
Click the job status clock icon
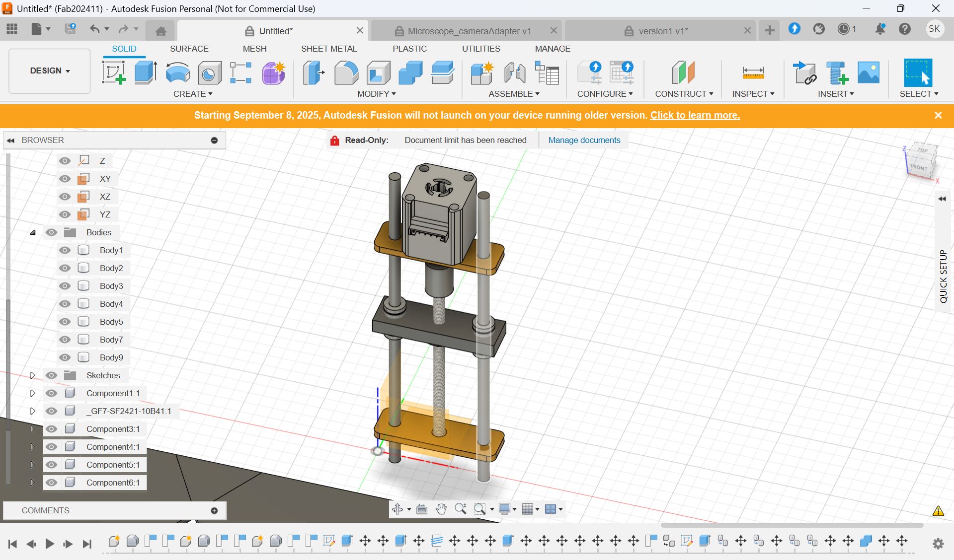(x=844, y=29)
